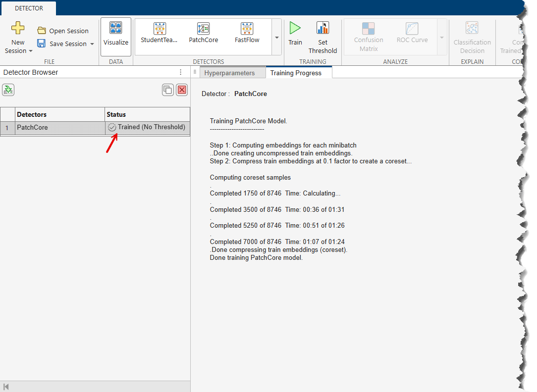The height and width of the screenshot is (392, 537).
Task: Open the New Session dropdown arrow
Action: click(31, 51)
